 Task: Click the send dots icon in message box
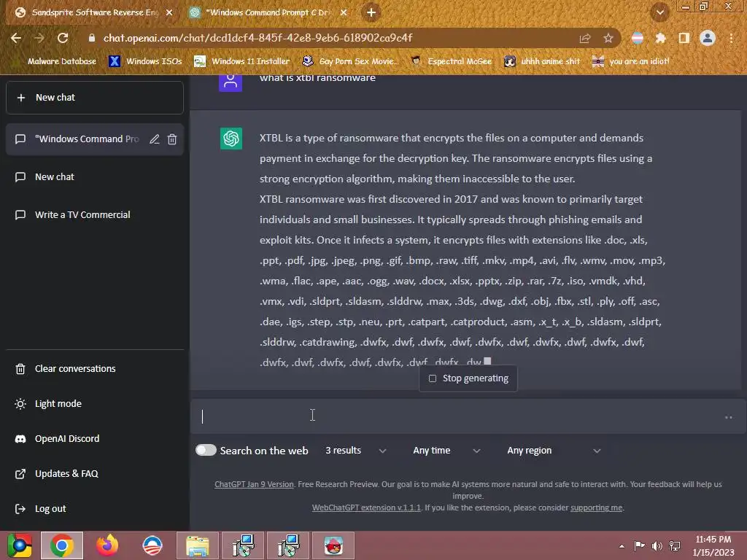(x=729, y=417)
